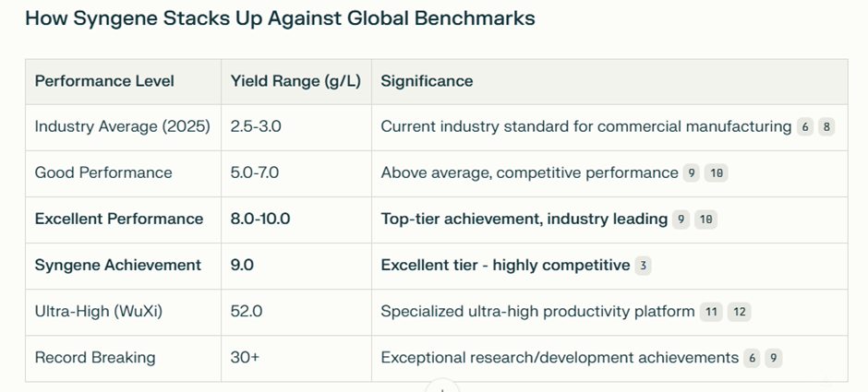Click citation 9 in Good Performance row
This screenshot has width=868, height=392.
691,173
